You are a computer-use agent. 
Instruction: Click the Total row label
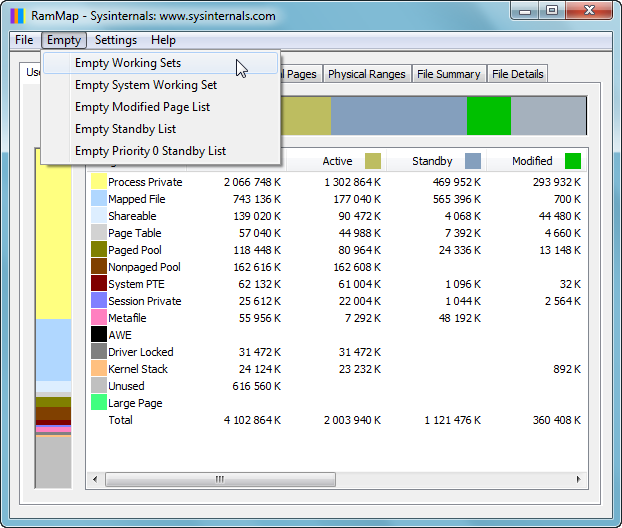tap(121, 420)
